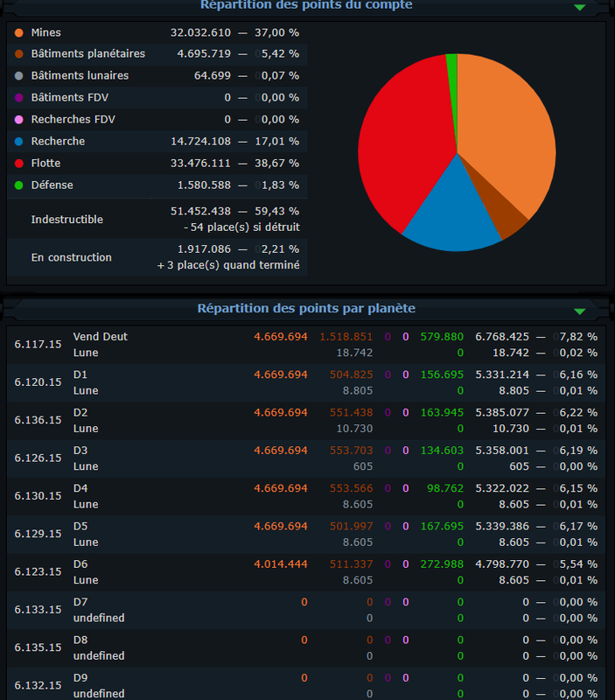This screenshot has height=700, width=615.
Task: Click the pink Recherches FDV legend dot
Action: (18, 120)
